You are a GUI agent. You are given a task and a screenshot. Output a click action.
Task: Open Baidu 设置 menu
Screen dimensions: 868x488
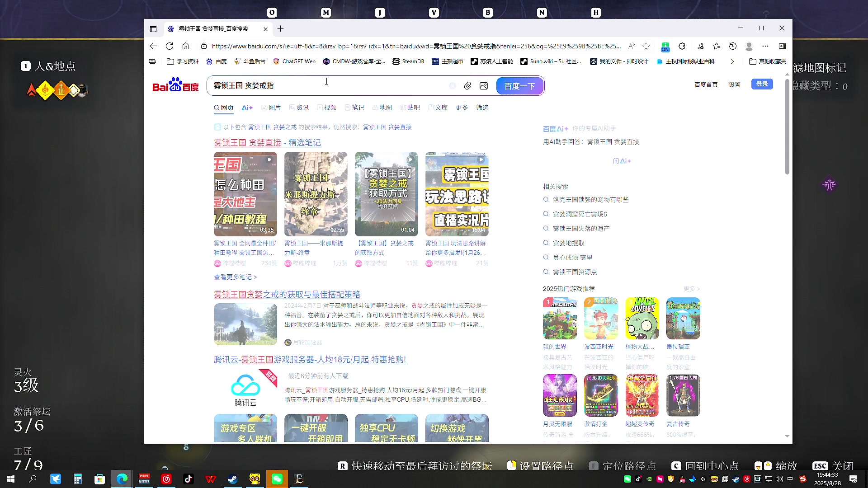(735, 84)
